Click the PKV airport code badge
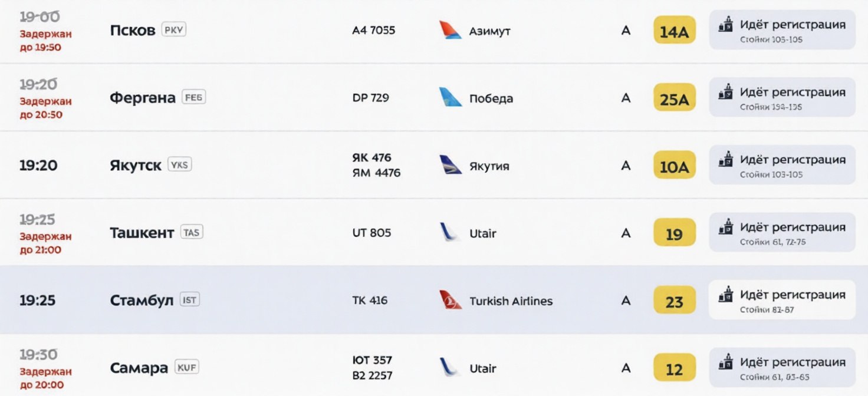Screen dimensions: 868x396 click(174, 29)
